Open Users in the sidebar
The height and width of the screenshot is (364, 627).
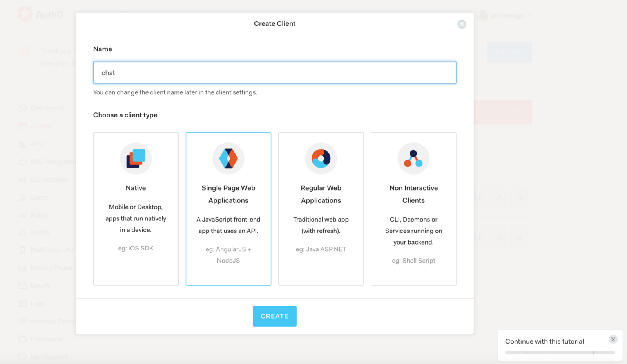tap(39, 198)
